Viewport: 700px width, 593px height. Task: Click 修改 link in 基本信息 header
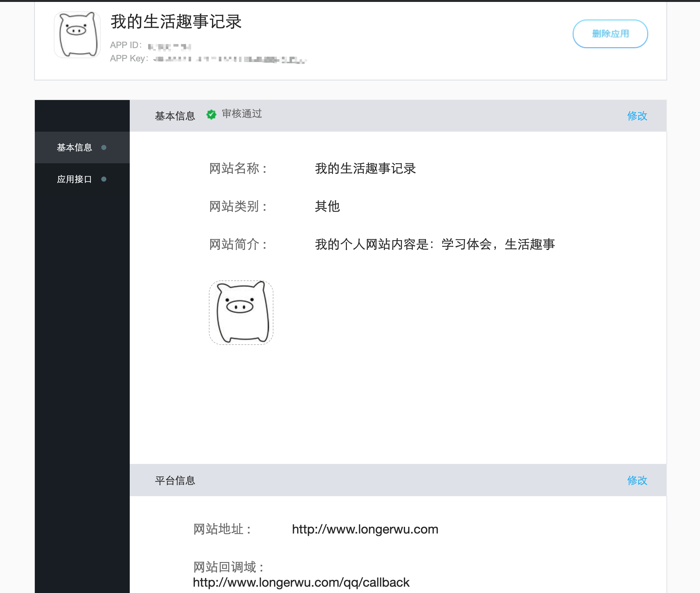637,115
